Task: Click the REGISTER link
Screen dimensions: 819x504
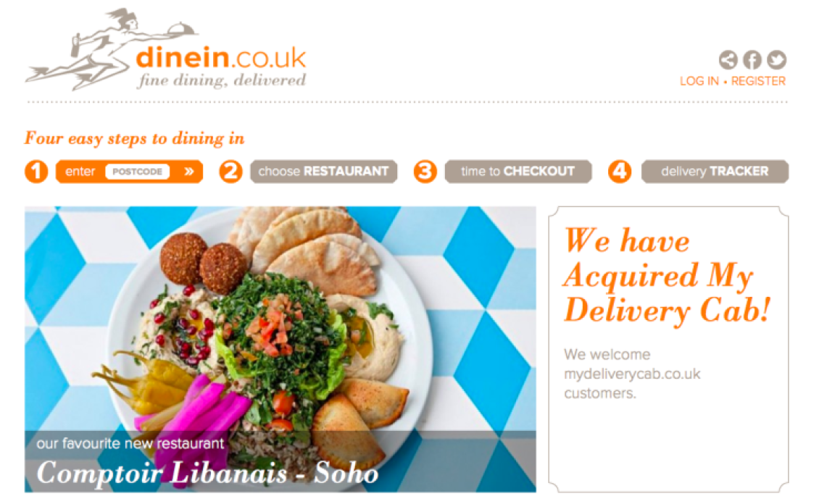Action: [758, 81]
